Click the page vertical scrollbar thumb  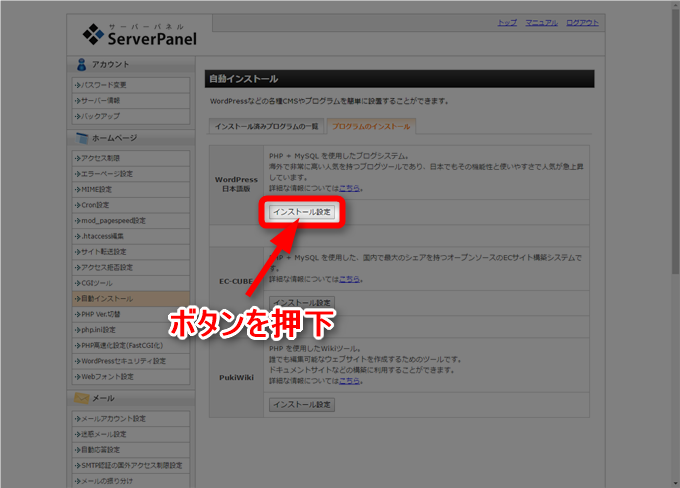pyautogui.click(x=675, y=141)
